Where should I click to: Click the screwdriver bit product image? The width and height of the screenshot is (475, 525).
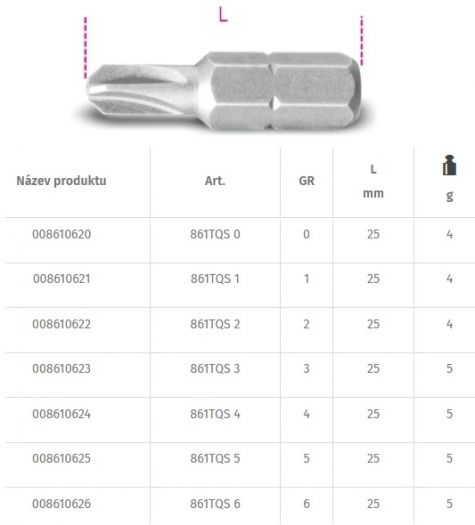[223, 90]
